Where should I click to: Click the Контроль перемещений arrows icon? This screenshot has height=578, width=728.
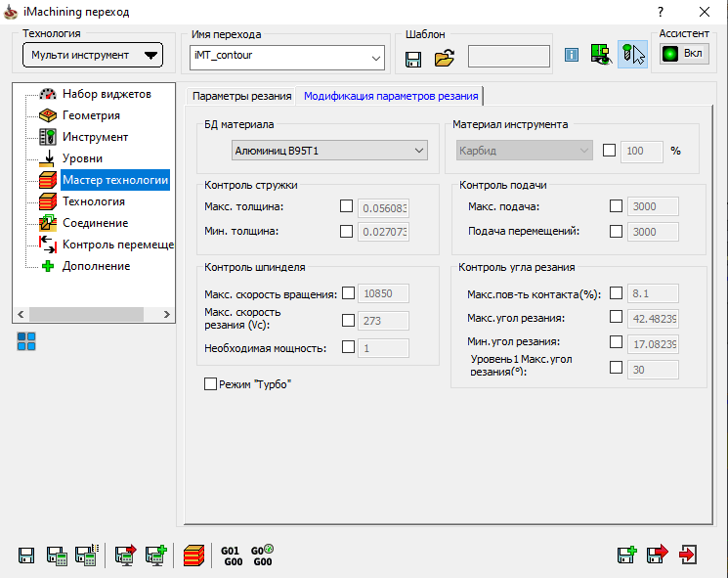47,245
